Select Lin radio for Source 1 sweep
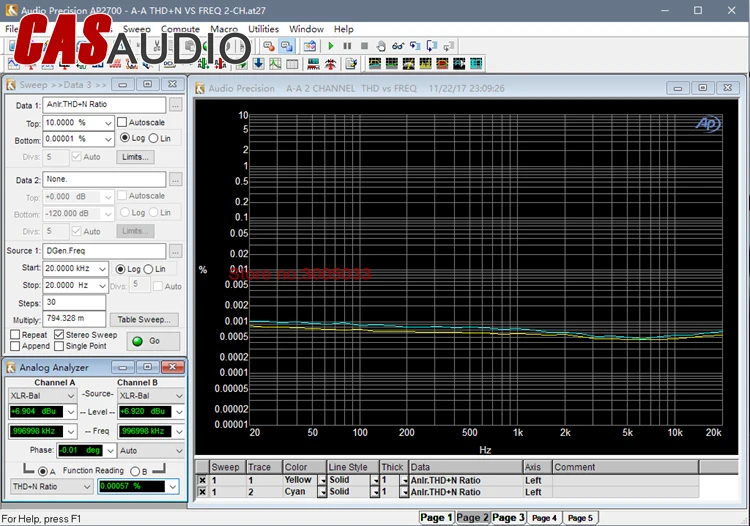This screenshot has height=526, width=750. tap(148, 269)
